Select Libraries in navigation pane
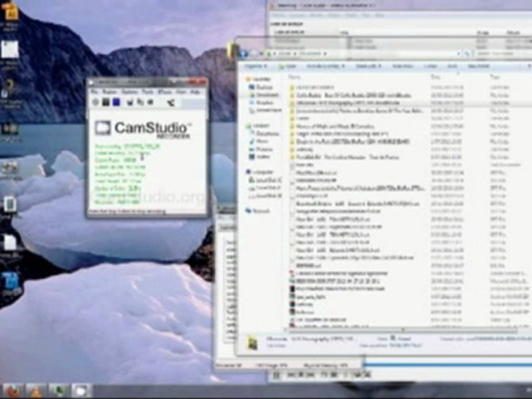Viewport: 532px width, 399px height. pyautogui.click(x=258, y=126)
